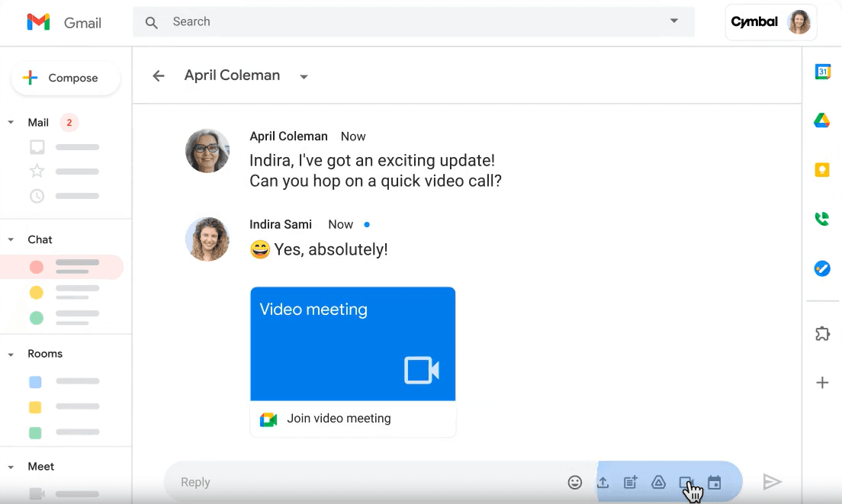
Task: Open the Mail section showing 2 unread
Action: pyautogui.click(x=38, y=122)
